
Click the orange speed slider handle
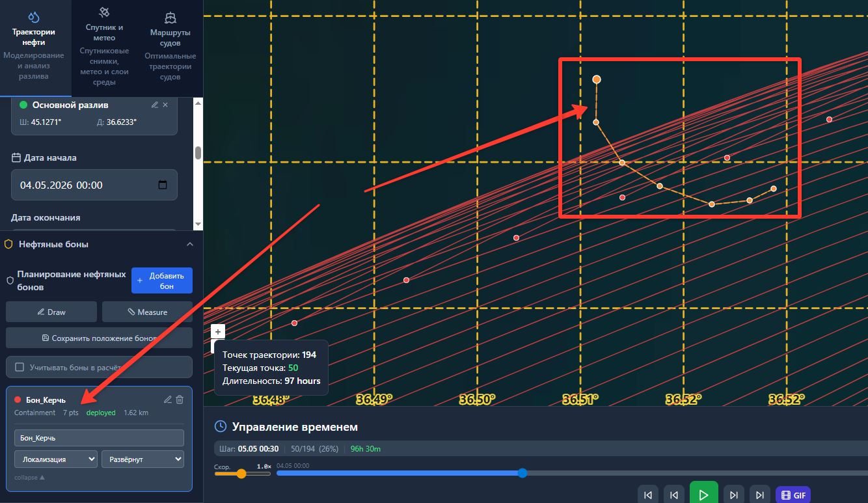click(x=241, y=474)
